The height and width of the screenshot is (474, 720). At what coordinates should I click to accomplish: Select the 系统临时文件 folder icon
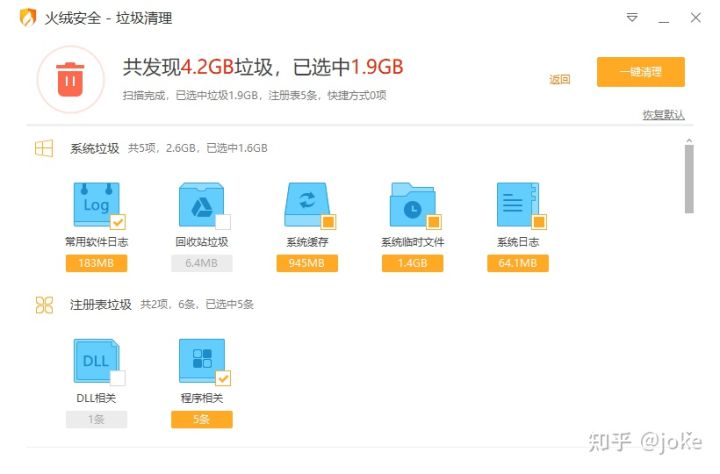[x=412, y=204]
